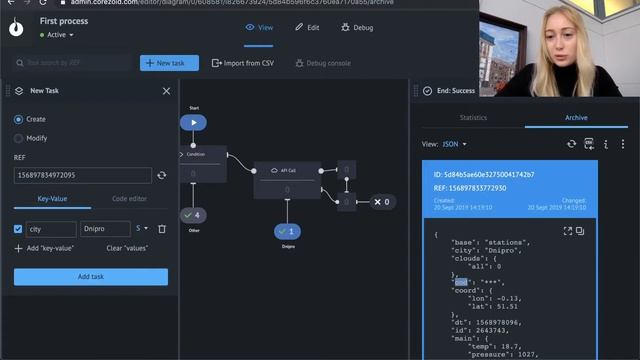Click the End: Success check icon
Screen dimensions: 640x360
(x=427, y=91)
